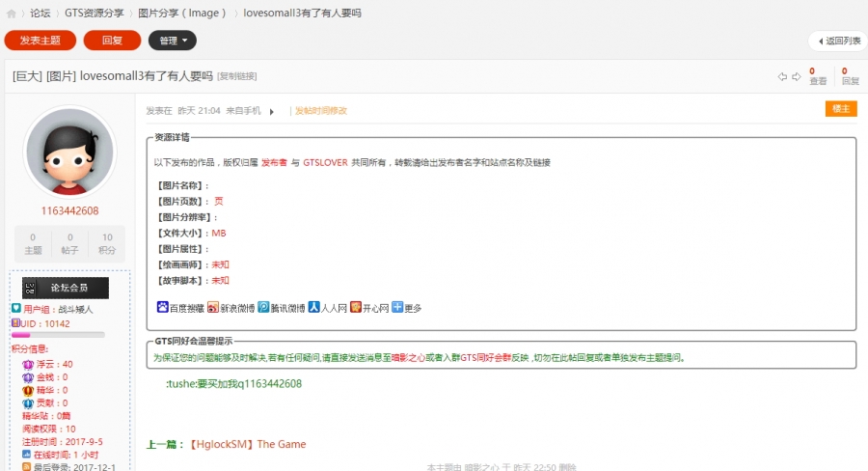Screen dimensions: 868x471
Task: Share post to Renren network
Action: [327, 308]
